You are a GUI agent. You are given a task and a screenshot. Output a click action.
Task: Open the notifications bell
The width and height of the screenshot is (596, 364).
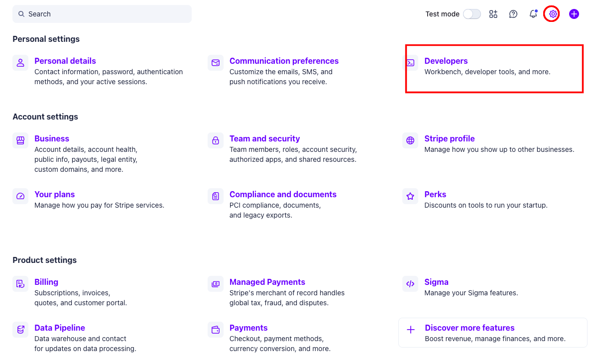tap(533, 14)
